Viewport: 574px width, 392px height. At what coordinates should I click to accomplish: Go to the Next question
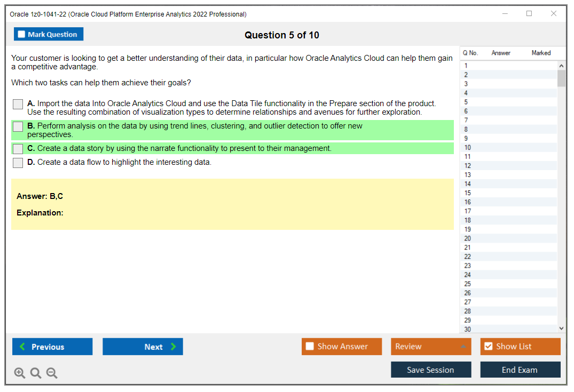pos(143,347)
